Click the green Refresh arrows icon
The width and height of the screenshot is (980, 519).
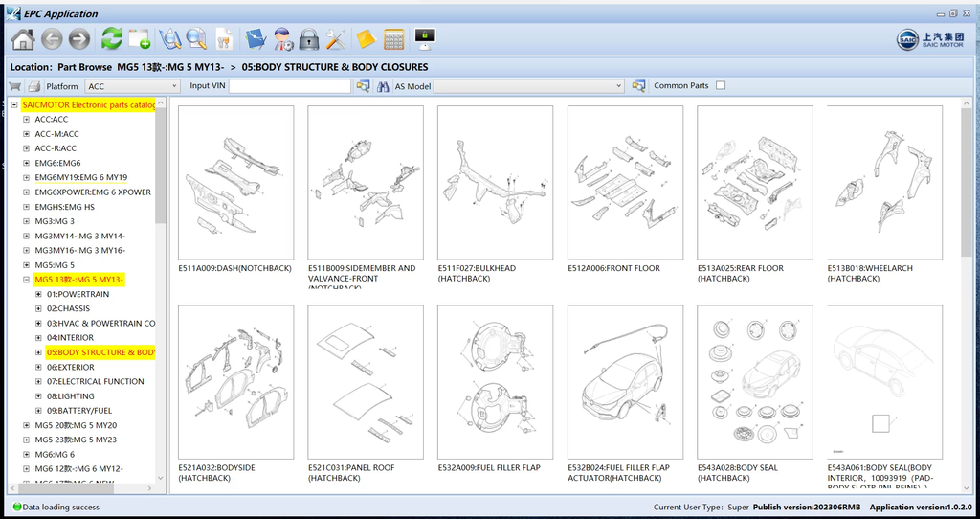112,39
